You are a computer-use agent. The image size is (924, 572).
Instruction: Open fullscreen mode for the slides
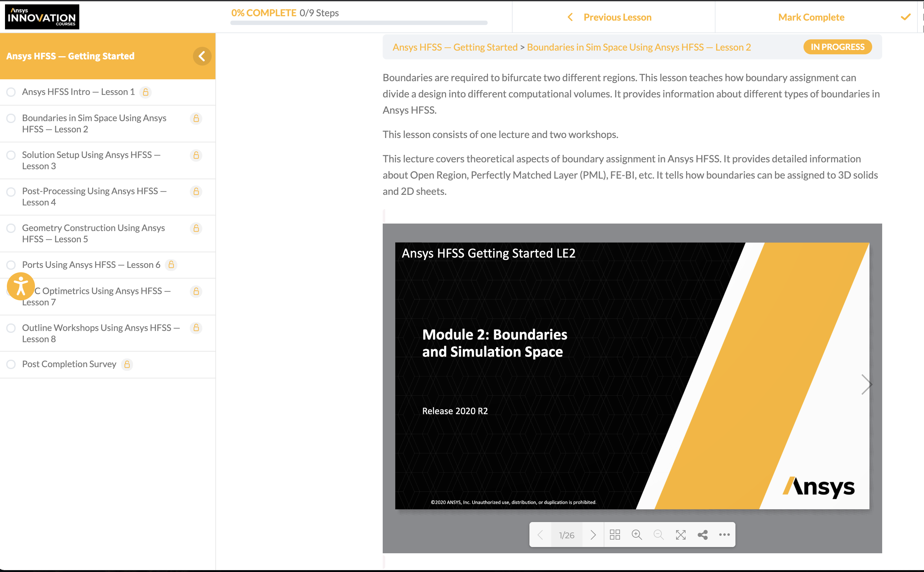tap(681, 535)
